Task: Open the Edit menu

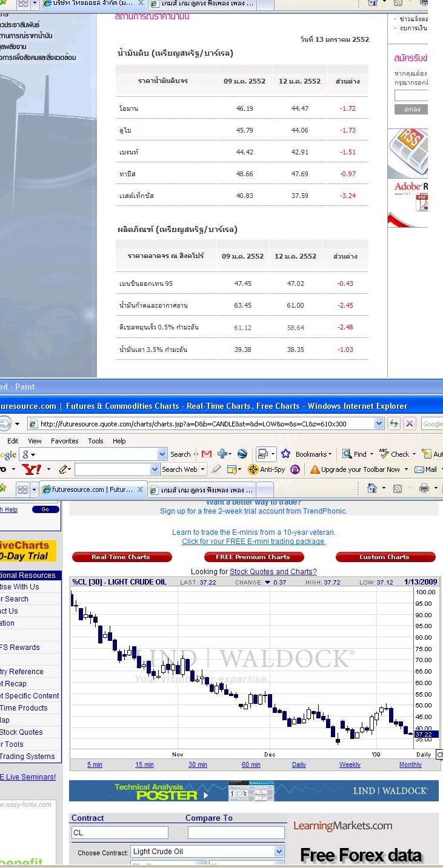Action: click(13, 441)
